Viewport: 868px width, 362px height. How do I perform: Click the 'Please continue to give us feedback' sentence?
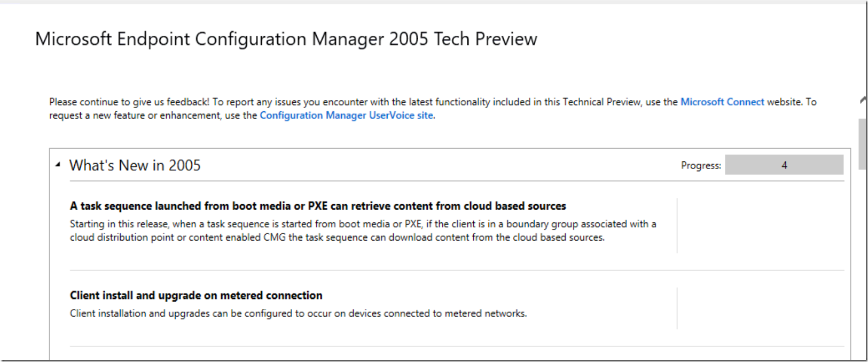pos(129,102)
